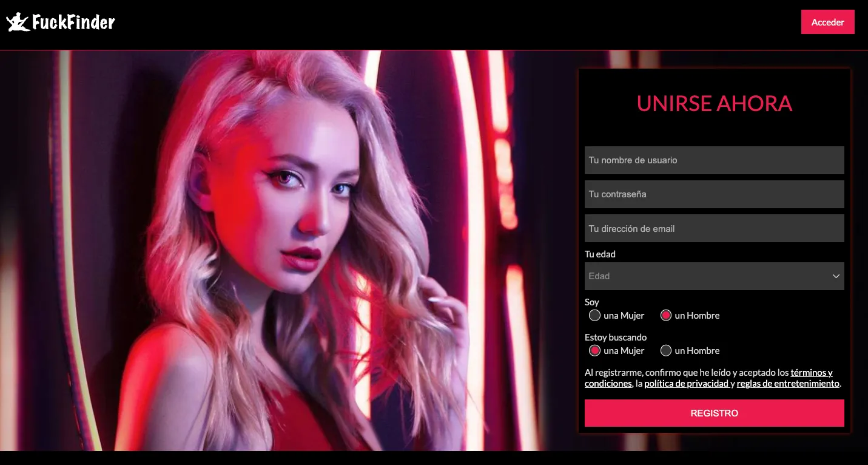
Task: Click the UNIRSE AHORA heading
Action: click(x=714, y=104)
